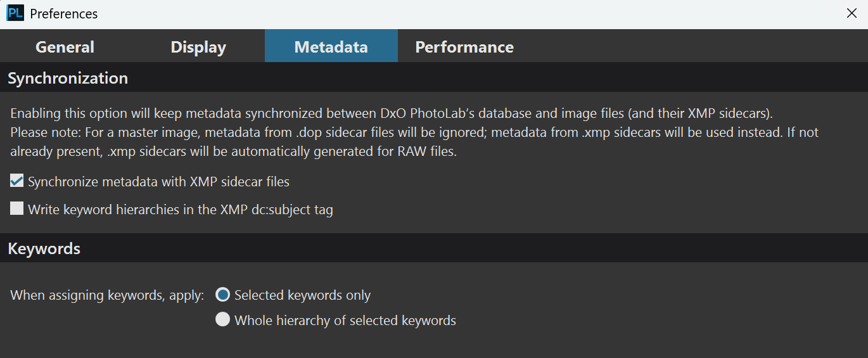Select the Metadata tab
868x358 pixels.
(331, 47)
